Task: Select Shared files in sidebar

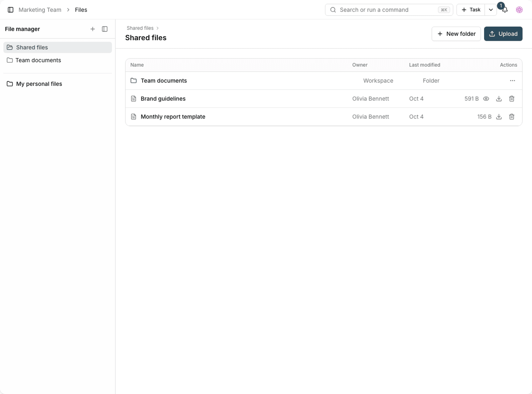Action: (x=58, y=48)
